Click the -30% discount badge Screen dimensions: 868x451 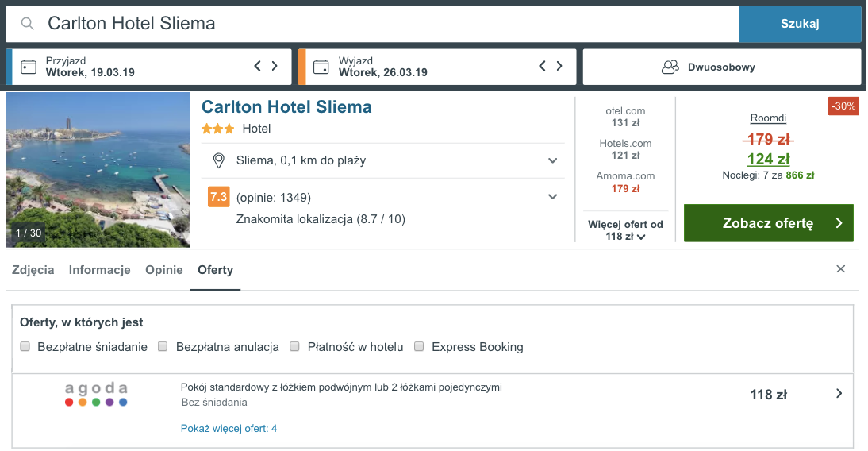pos(843,106)
